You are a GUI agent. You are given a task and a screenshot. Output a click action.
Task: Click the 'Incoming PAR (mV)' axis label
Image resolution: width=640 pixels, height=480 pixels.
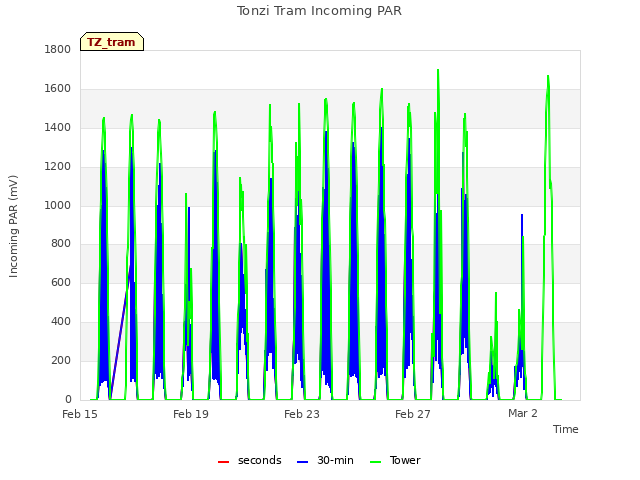coord(13,227)
